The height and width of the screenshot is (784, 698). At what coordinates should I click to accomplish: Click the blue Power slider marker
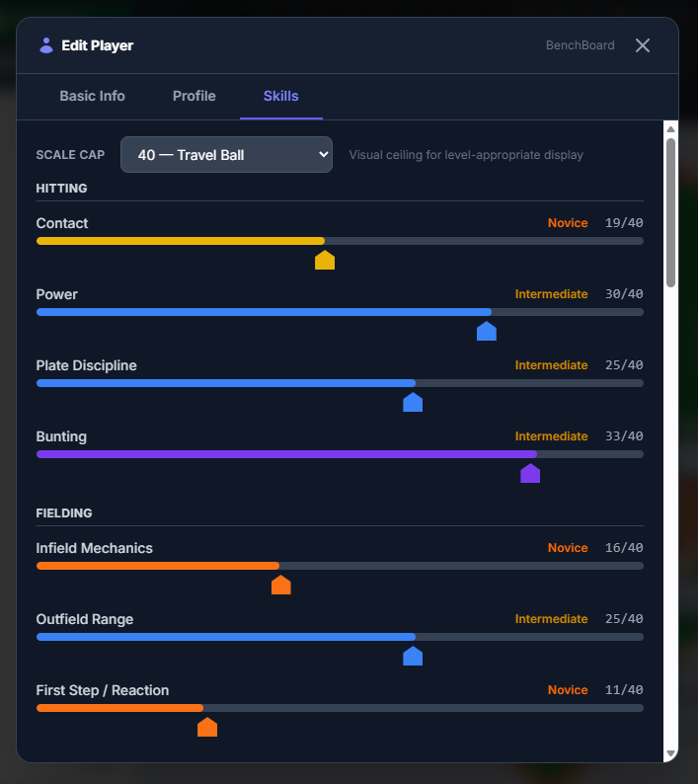[x=487, y=332]
